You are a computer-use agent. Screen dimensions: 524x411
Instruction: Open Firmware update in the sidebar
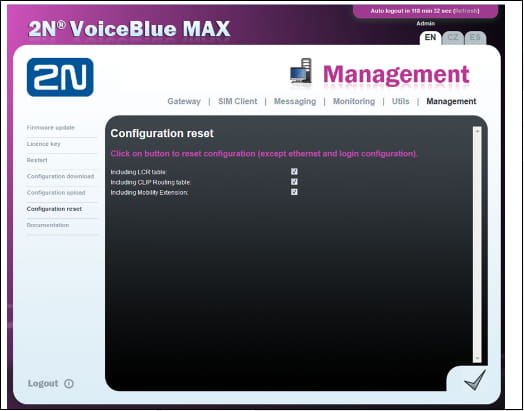pos(51,128)
